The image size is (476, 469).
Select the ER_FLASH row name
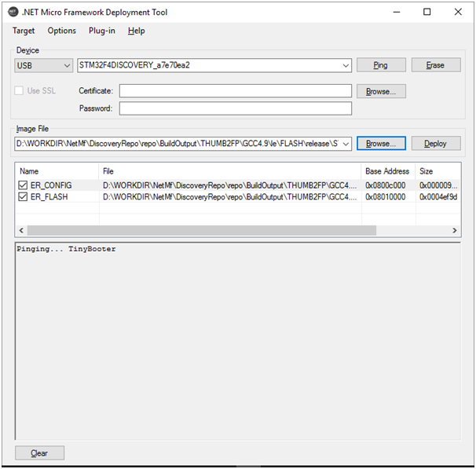tap(49, 196)
